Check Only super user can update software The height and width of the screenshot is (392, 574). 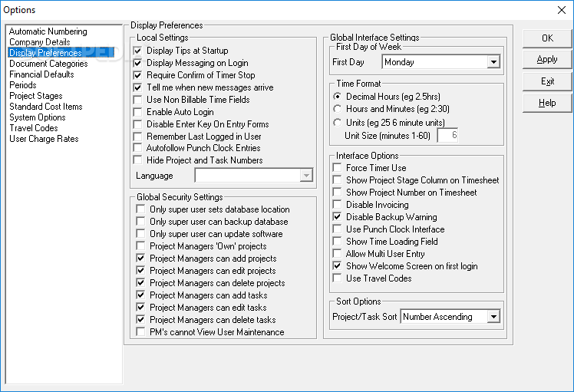point(140,234)
